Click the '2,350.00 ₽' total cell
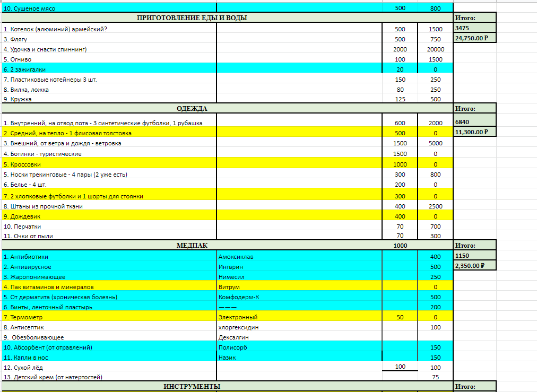 pos(475,266)
